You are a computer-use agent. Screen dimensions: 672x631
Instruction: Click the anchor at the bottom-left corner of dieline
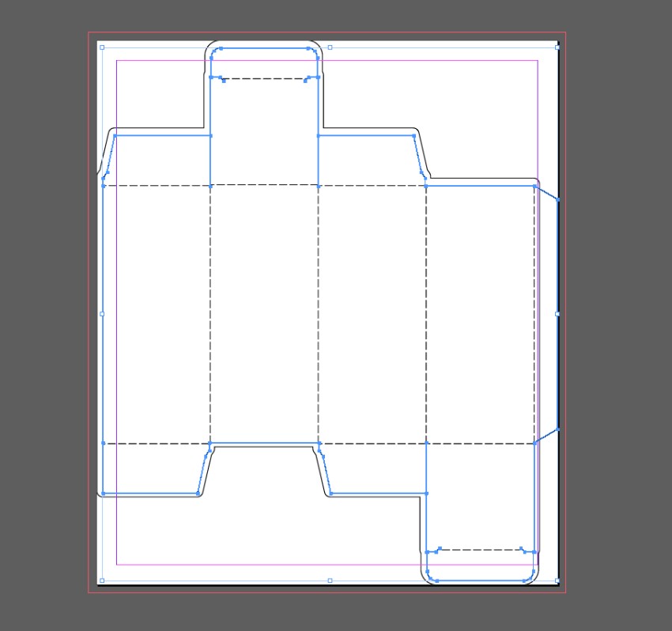point(104,493)
